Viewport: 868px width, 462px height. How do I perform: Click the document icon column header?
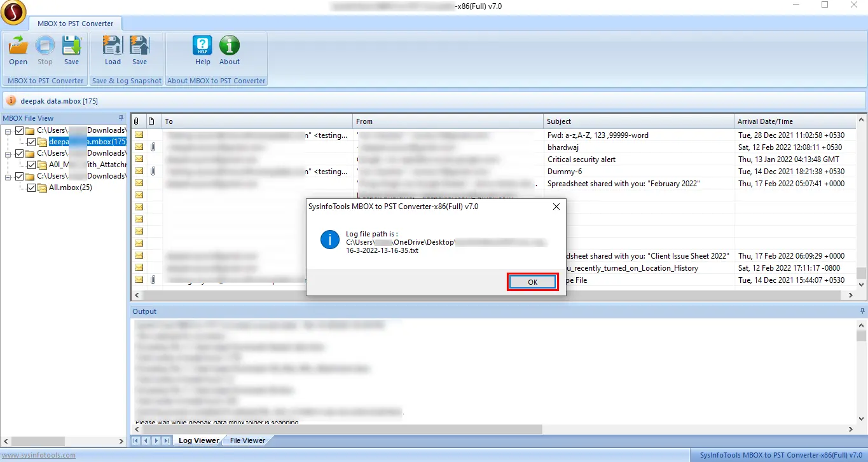point(151,121)
